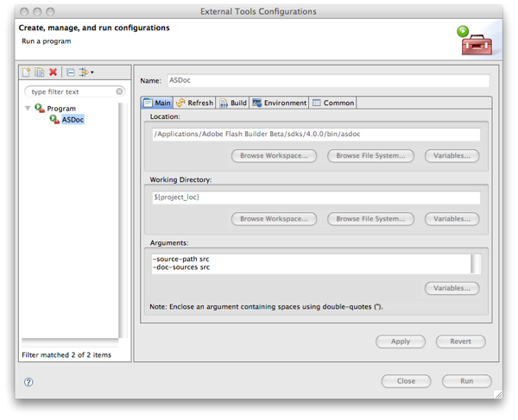The height and width of the screenshot is (420, 518).
Task: Browse Workspace for the Location
Action: coord(274,156)
